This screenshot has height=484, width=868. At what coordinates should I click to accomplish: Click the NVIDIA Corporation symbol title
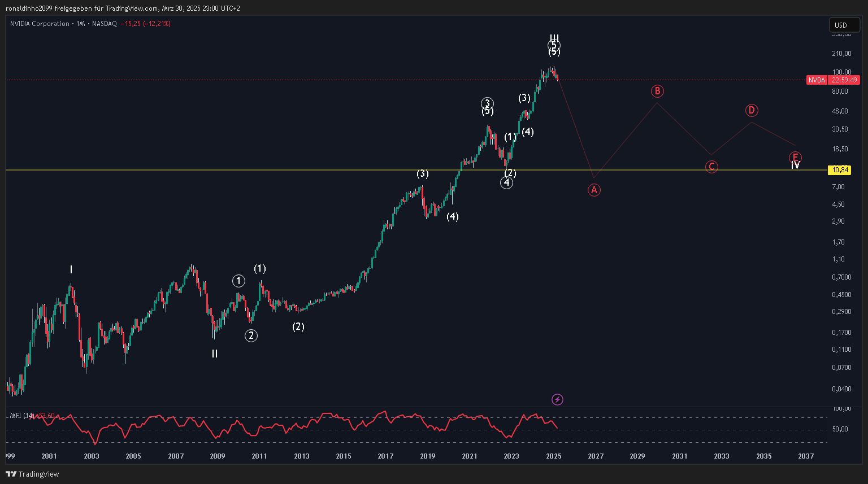[x=40, y=24]
